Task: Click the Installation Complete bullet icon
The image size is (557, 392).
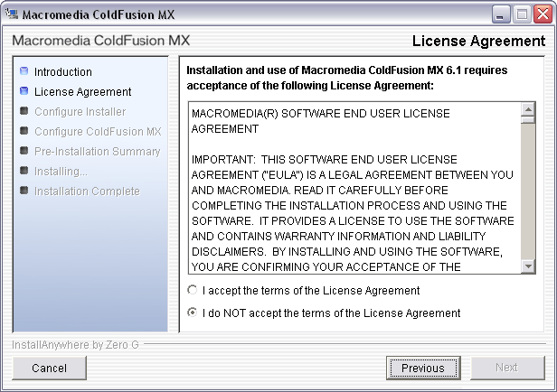Action: [24, 191]
